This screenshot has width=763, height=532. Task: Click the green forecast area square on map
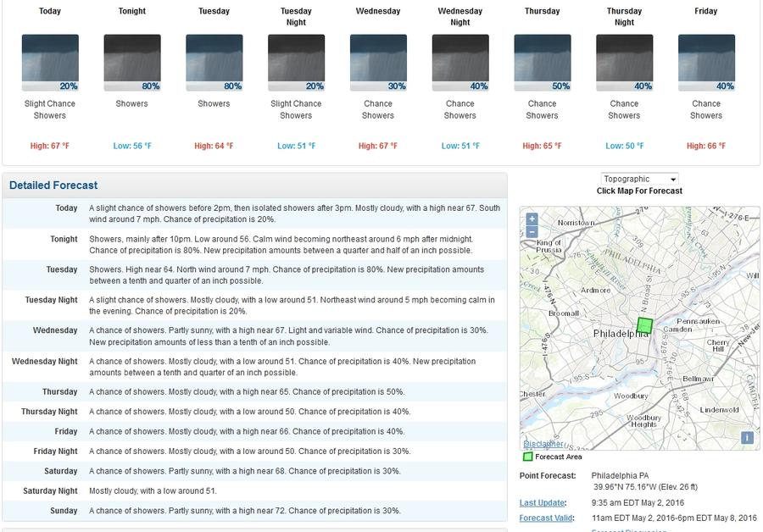click(x=644, y=325)
